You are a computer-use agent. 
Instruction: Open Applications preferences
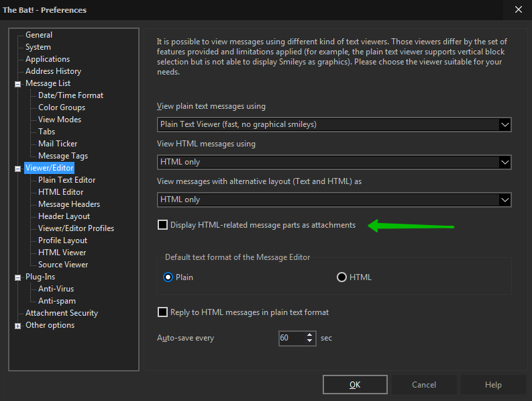(x=48, y=59)
